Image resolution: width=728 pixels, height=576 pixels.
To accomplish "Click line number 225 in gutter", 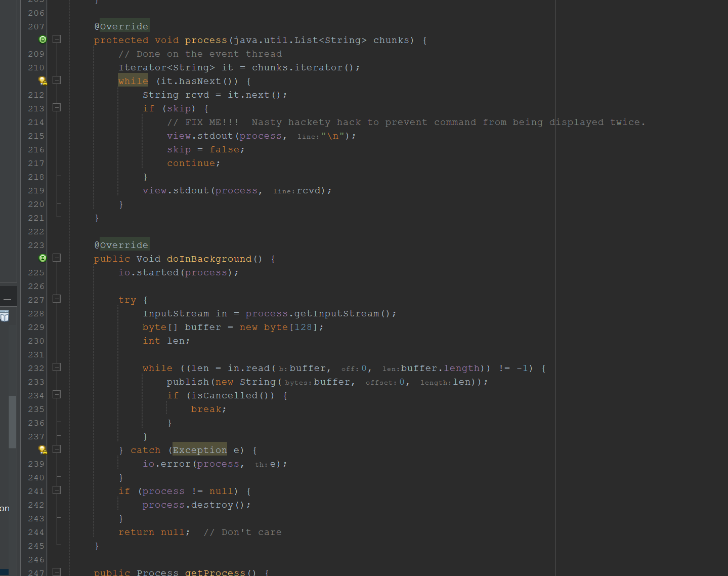I will click(36, 272).
